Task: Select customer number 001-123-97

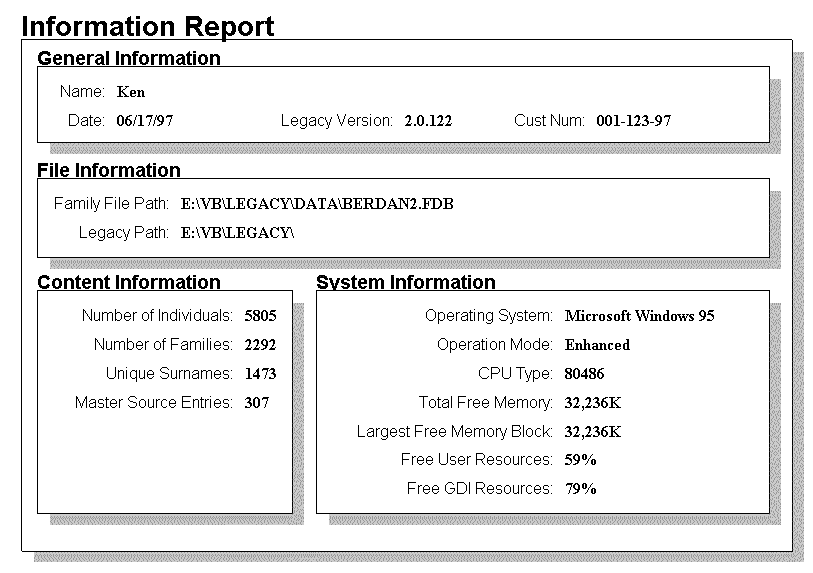Action: pyautogui.click(x=634, y=121)
